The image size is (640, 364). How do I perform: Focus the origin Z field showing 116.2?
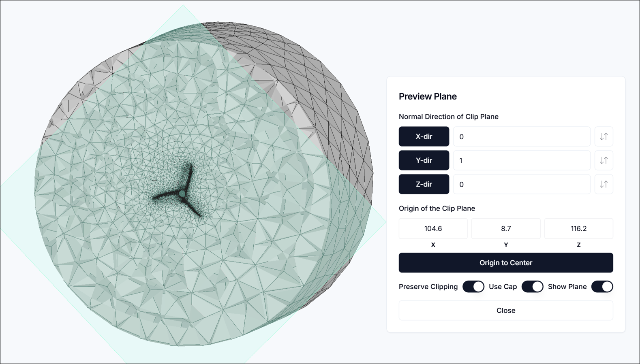(x=578, y=229)
